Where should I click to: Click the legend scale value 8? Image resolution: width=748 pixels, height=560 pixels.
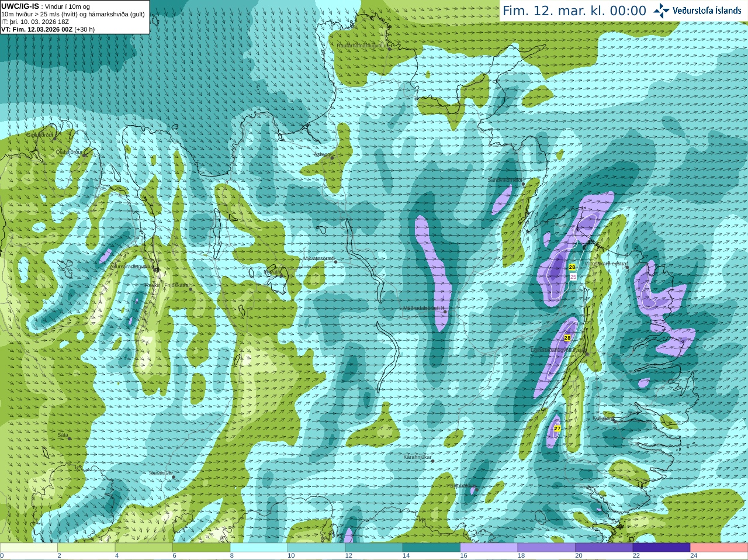pos(232,556)
